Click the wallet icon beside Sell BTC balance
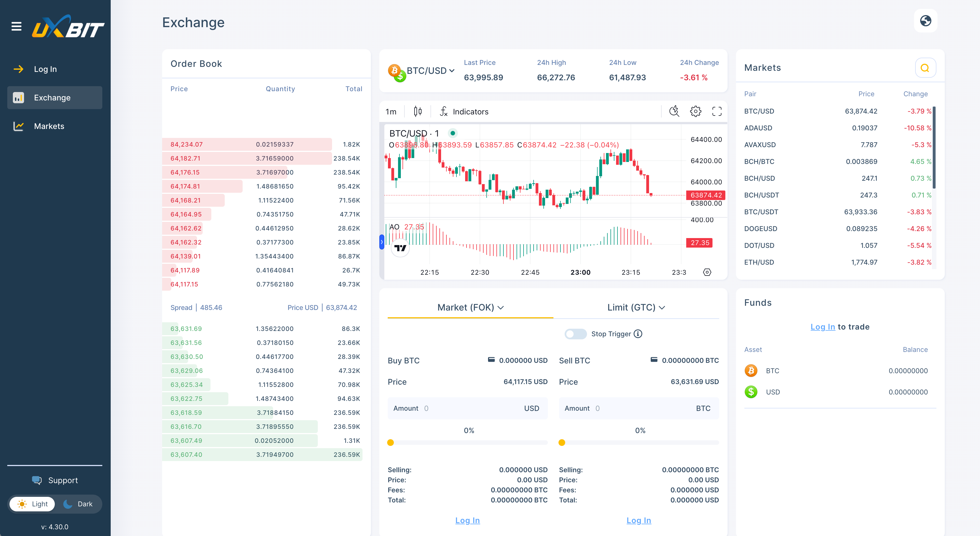 click(654, 360)
